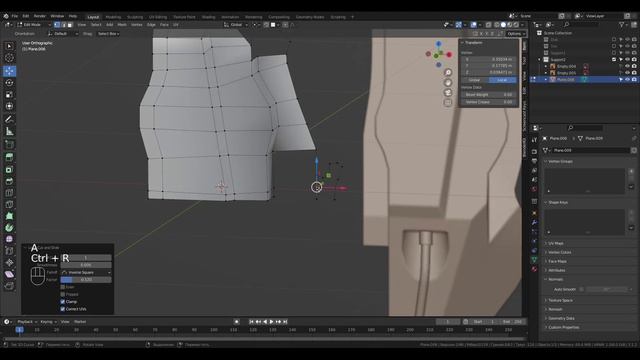Viewport: 640px width, 360px height.
Task: Toggle the Even checkbox
Action: tap(62, 287)
